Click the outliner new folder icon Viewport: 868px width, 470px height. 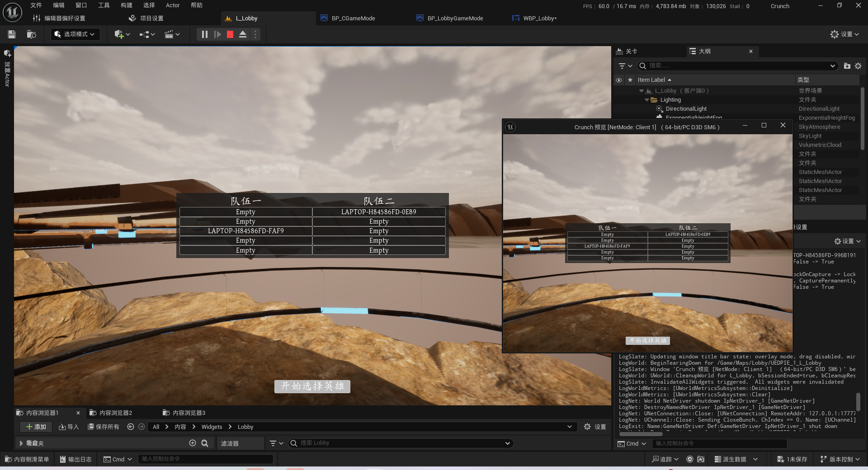pyautogui.click(x=847, y=66)
